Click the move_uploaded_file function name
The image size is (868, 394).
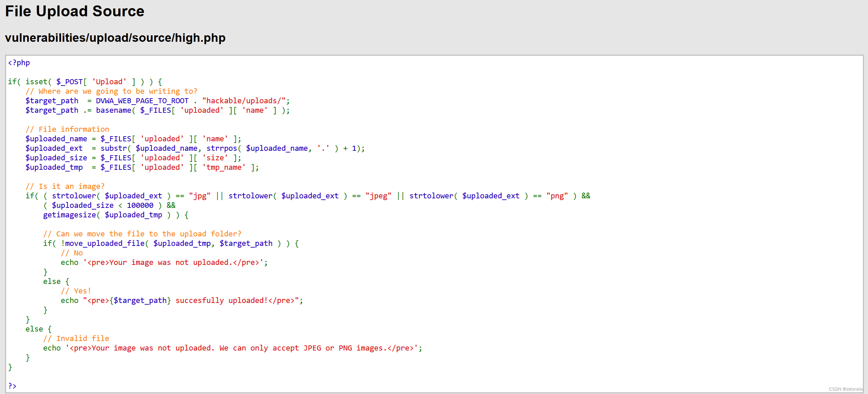coord(105,244)
